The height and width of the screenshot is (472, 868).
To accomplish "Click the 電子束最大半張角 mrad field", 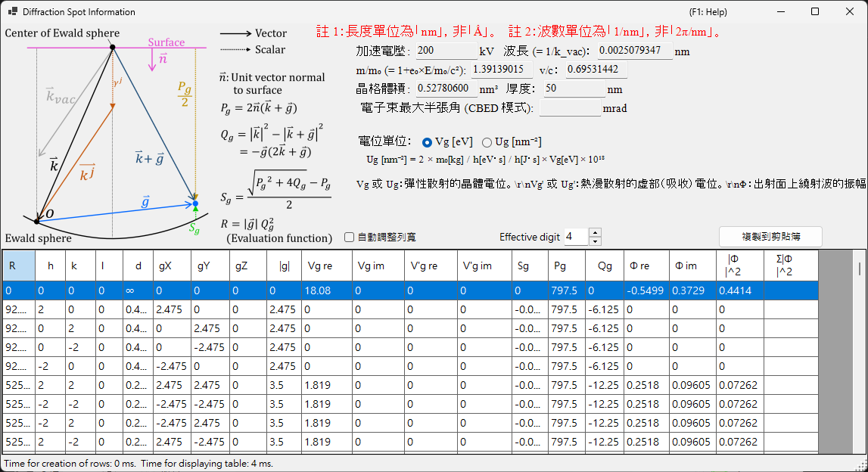I will click(570, 108).
